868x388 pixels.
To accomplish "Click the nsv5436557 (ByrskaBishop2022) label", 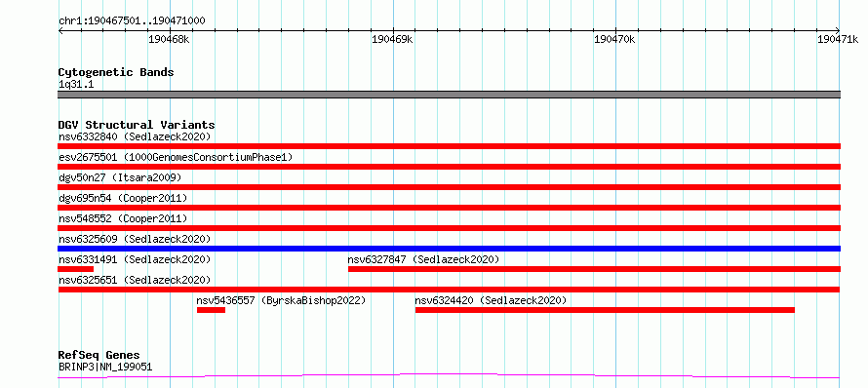I will pos(281,300).
